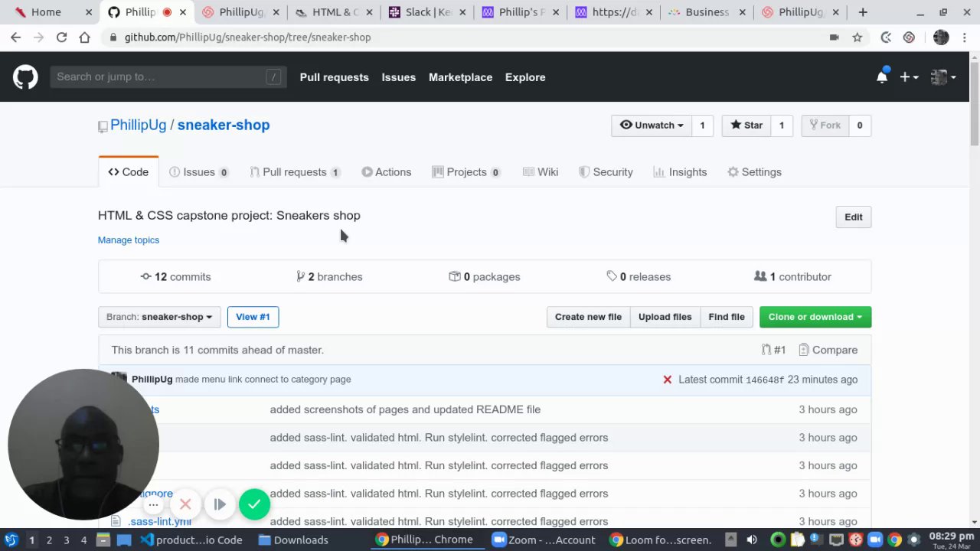View the 12 commits
This screenshot has width=980, height=551.
click(175, 277)
